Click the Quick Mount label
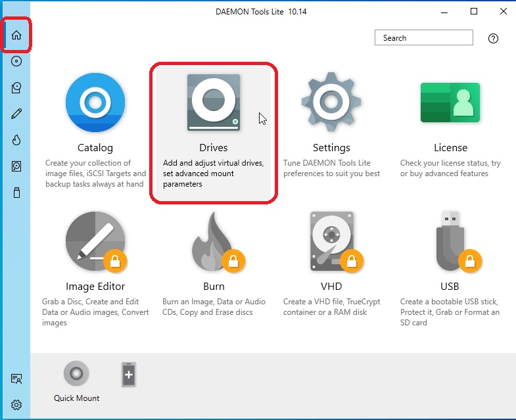This screenshot has height=420, width=516. pos(77,398)
